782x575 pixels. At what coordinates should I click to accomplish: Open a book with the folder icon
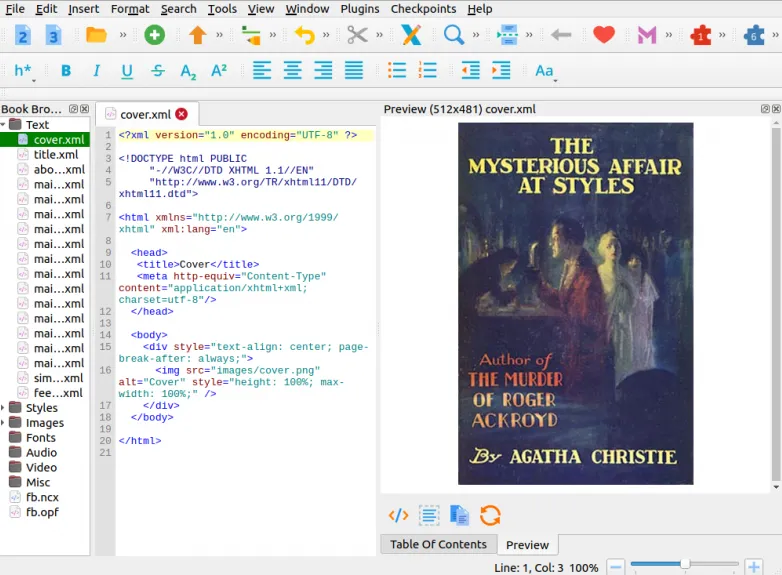pos(96,35)
